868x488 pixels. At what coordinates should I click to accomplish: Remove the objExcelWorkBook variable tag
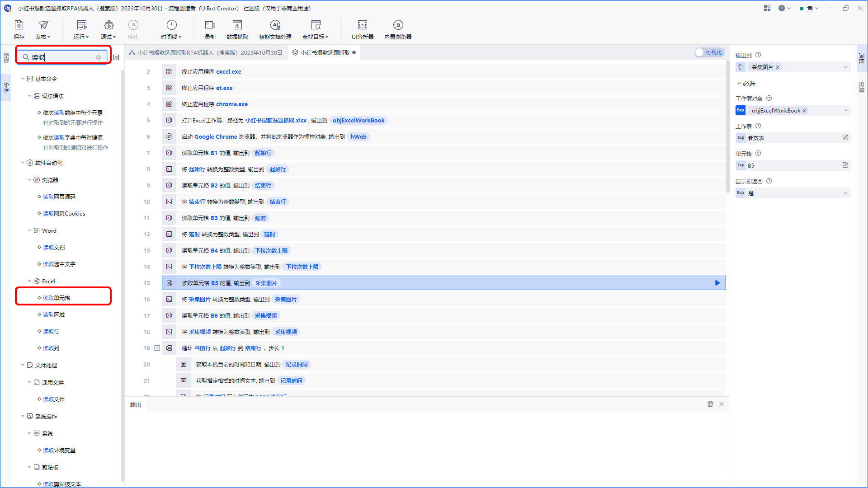point(804,111)
